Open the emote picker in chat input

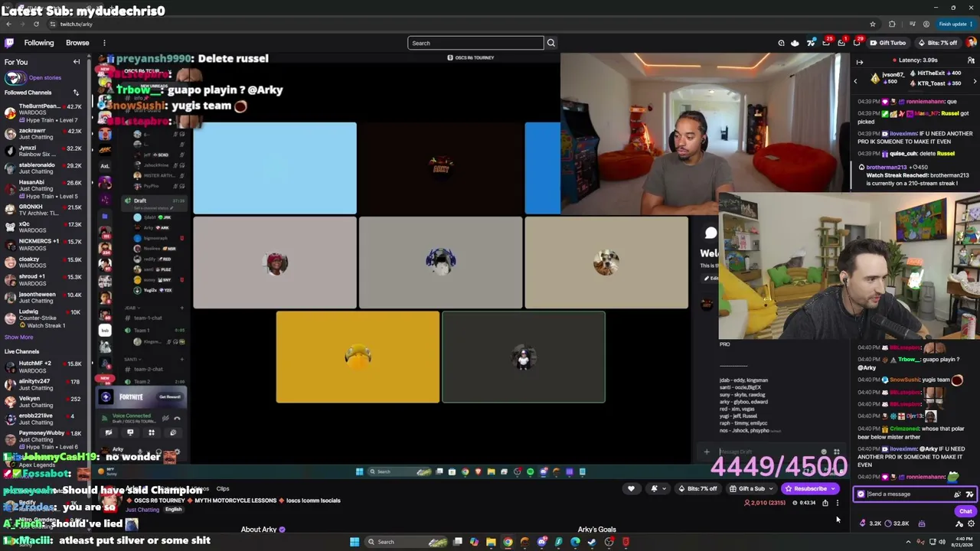(957, 494)
